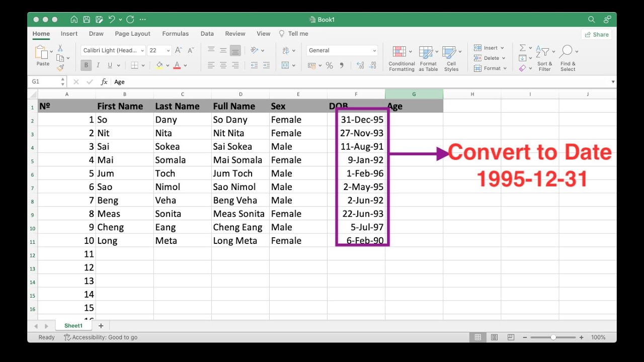
Task: Toggle align text left
Action: 211,65
